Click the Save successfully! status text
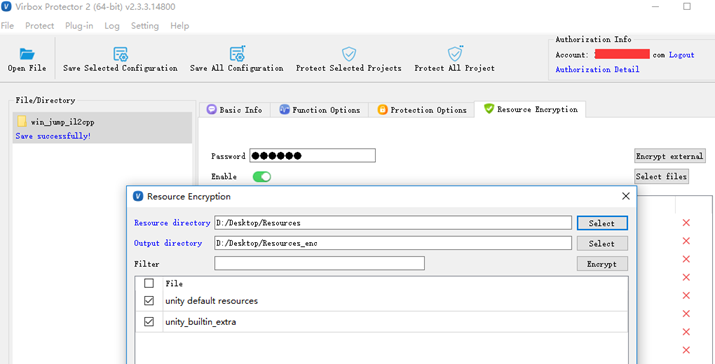Screen dimensions: 715x364 (53, 136)
